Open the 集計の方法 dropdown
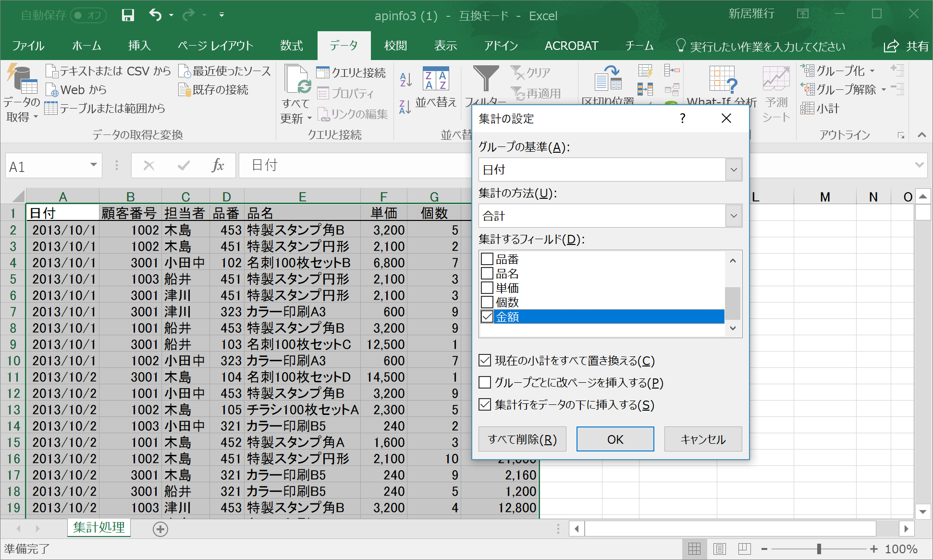The height and width of the screenshot is (560, 933). click(733, 216)
